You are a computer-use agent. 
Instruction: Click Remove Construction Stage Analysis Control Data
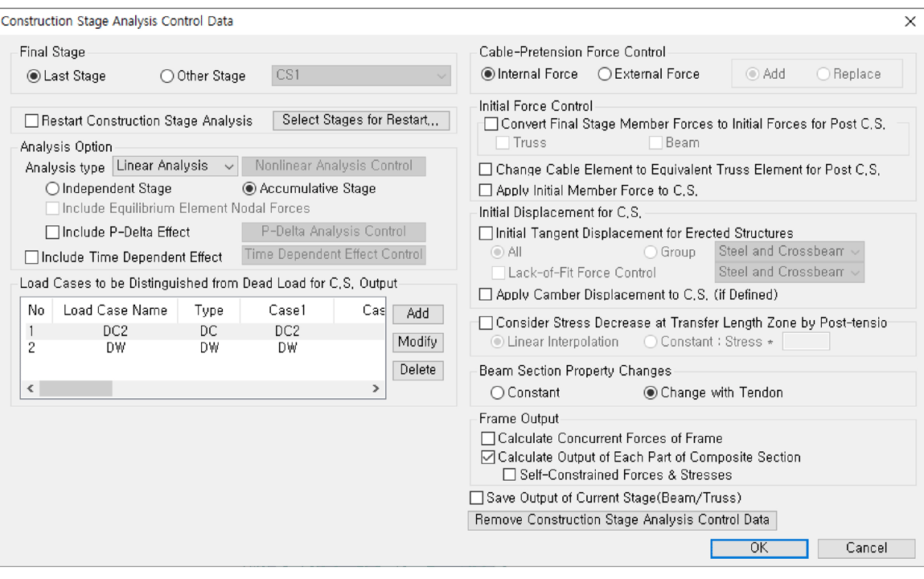(x=622, y=519)
